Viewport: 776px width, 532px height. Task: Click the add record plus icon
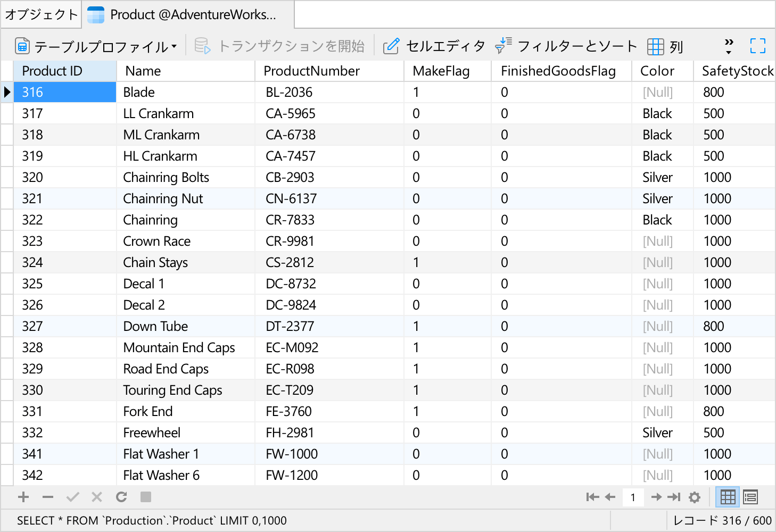(x=23, y=497)
